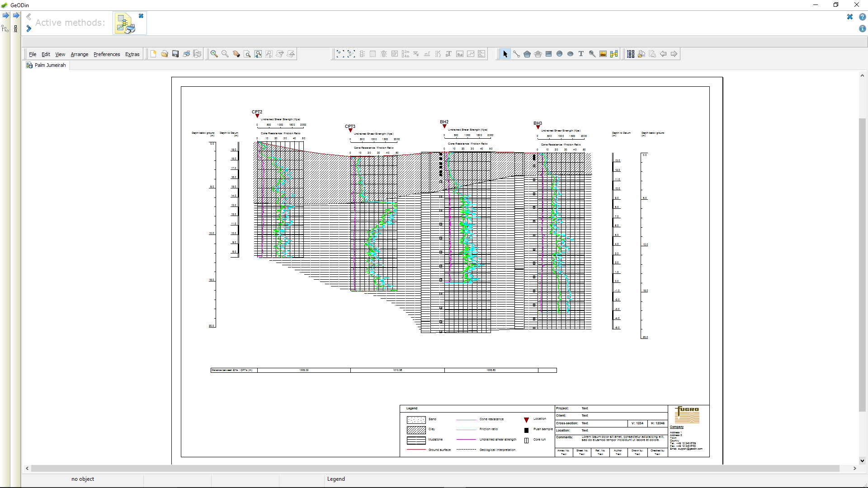Screen dimensions: 868x488
Task: Expand the left sidebar panel
Action: 5,15
